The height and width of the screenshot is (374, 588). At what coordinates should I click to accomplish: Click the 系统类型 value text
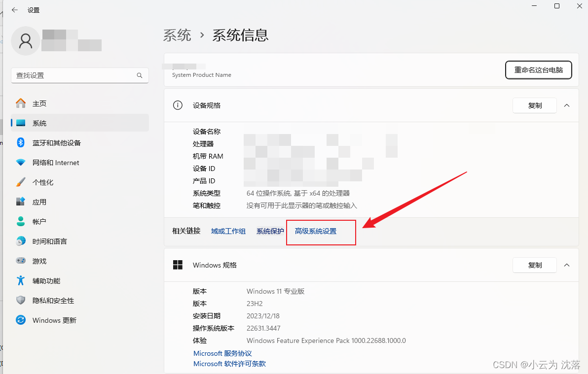[298, 193]
